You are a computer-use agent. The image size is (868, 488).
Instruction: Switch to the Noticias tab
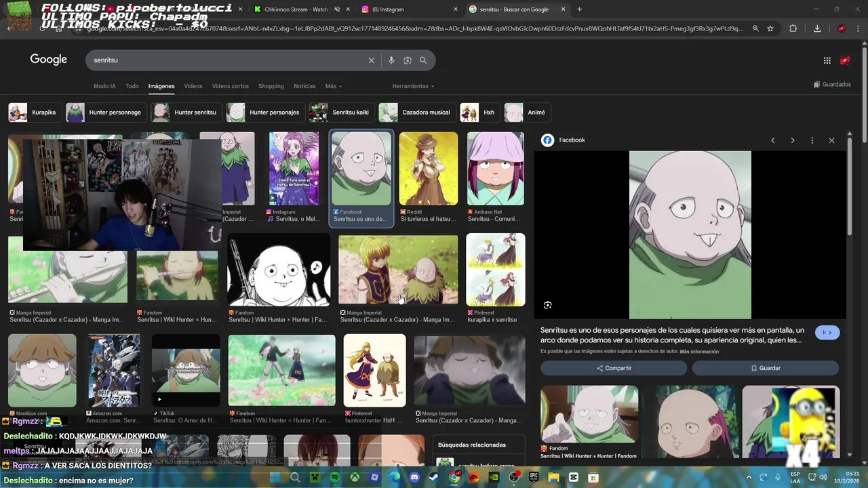coord(304,86)
